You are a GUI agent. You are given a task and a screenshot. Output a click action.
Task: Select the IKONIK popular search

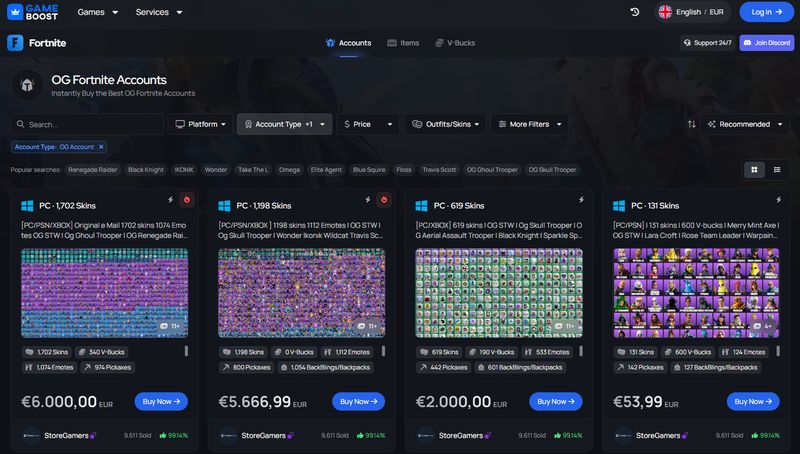click(184, 169)
